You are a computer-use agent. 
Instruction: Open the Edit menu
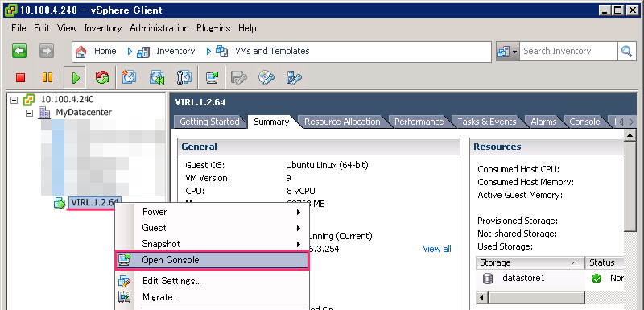pos(42,28)
